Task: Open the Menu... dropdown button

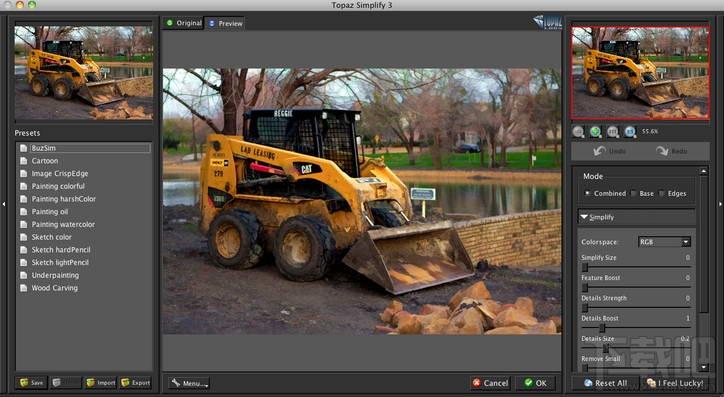Action: point(189,383)
